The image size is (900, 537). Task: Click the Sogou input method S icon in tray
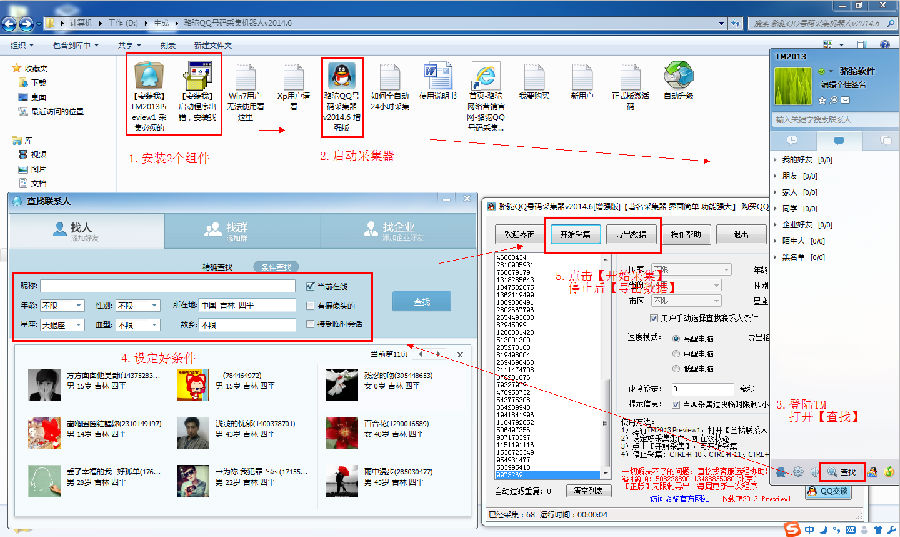[793, 528]
